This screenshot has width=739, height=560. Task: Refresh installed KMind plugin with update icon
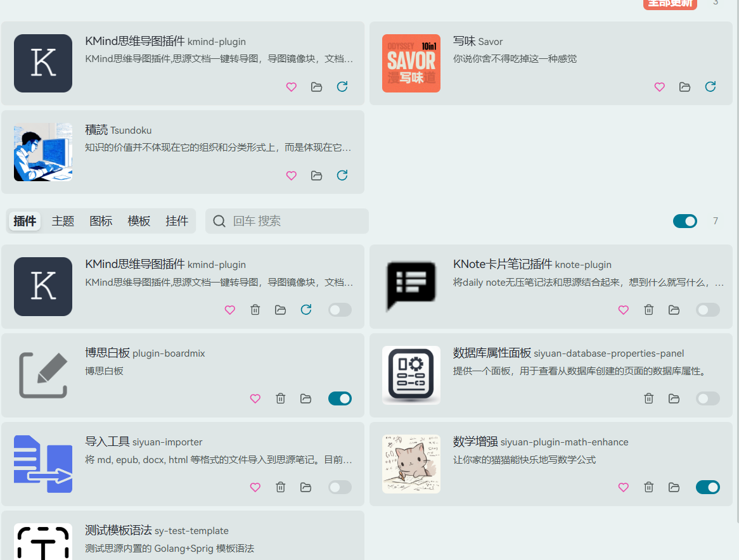[x=306, y=310]
